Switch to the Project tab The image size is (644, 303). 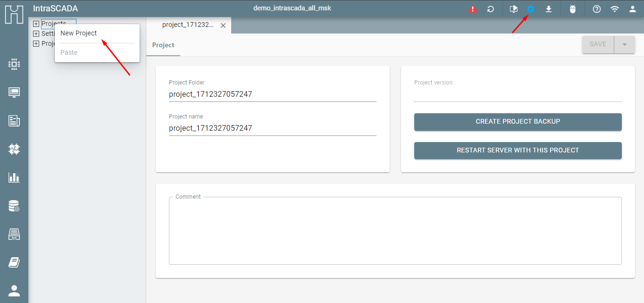[x=163, y=45]
